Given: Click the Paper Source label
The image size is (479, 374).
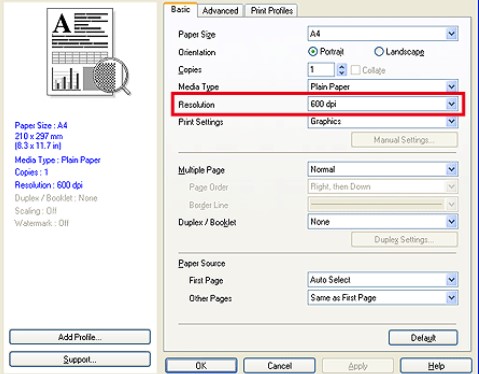Looking at the screenshot, I should (202, 263).
